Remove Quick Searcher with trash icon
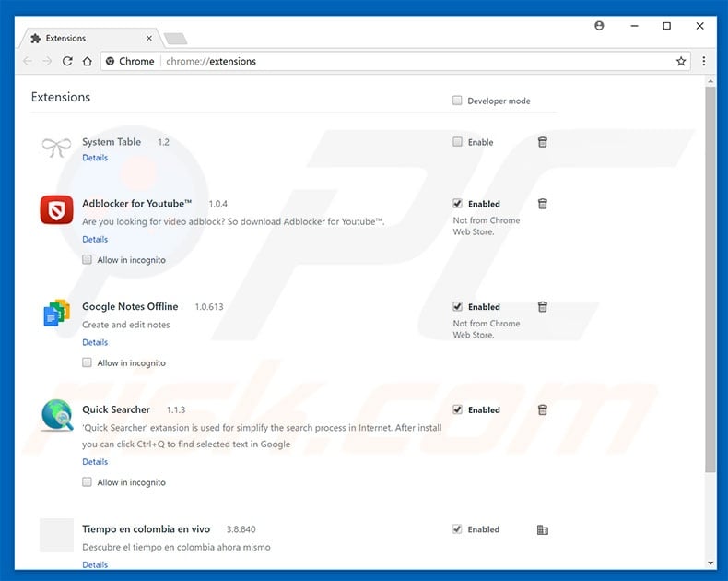 [543, 410]
